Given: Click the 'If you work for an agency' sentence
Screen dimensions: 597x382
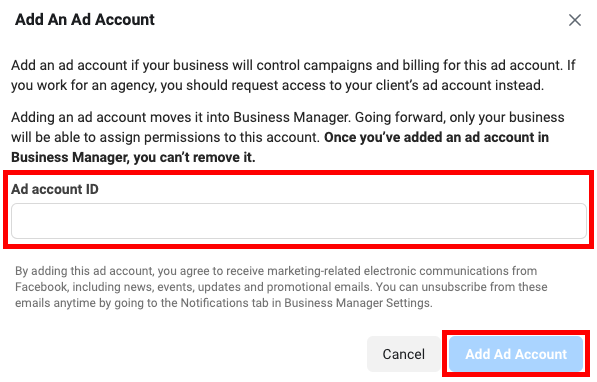Looking at the screenshot, I should coord(293,75).
